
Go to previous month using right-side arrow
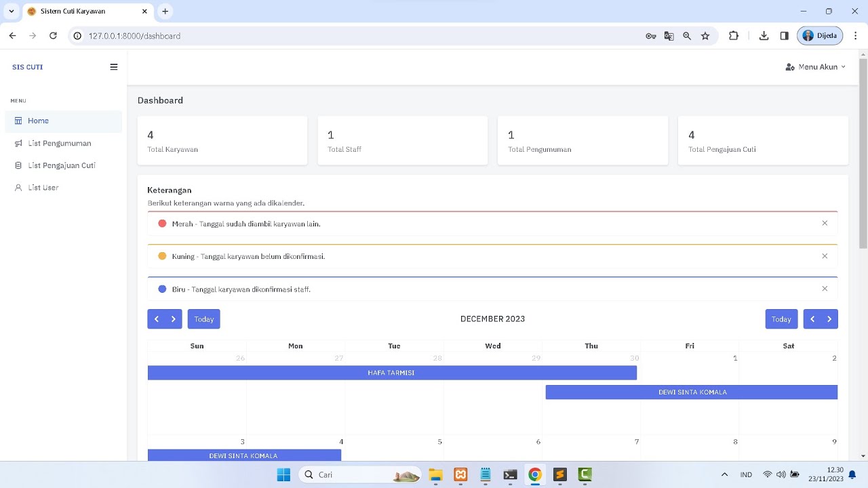[x=812, y=319]
